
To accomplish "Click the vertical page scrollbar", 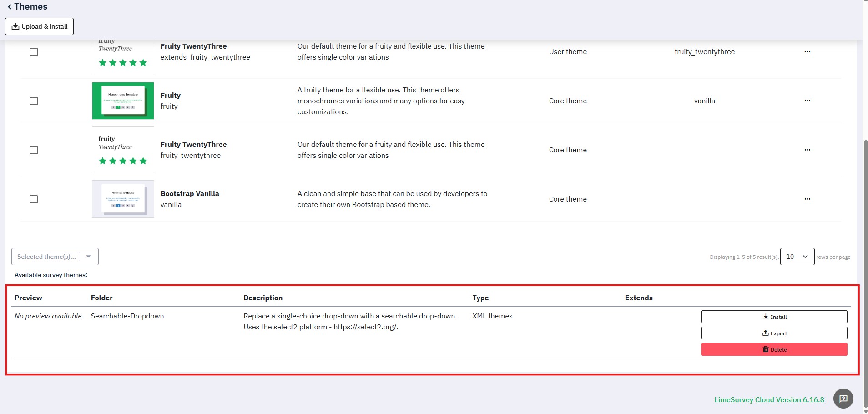I will (865, 273).
